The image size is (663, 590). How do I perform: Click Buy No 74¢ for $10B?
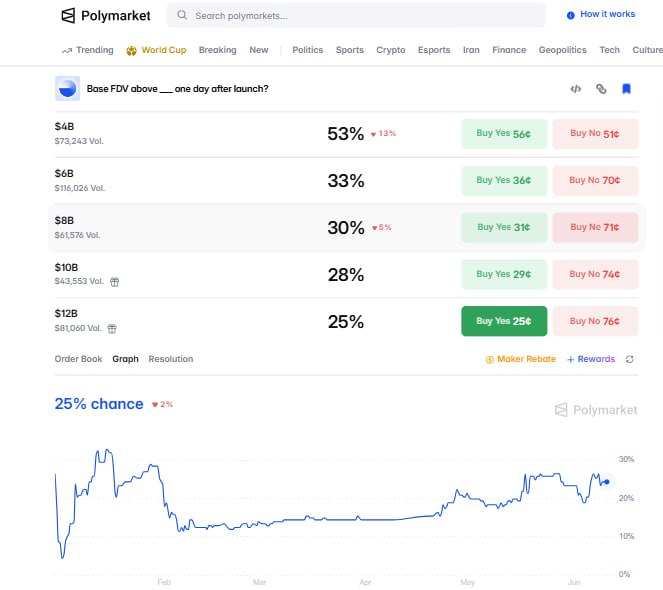[x=595, y=274]
